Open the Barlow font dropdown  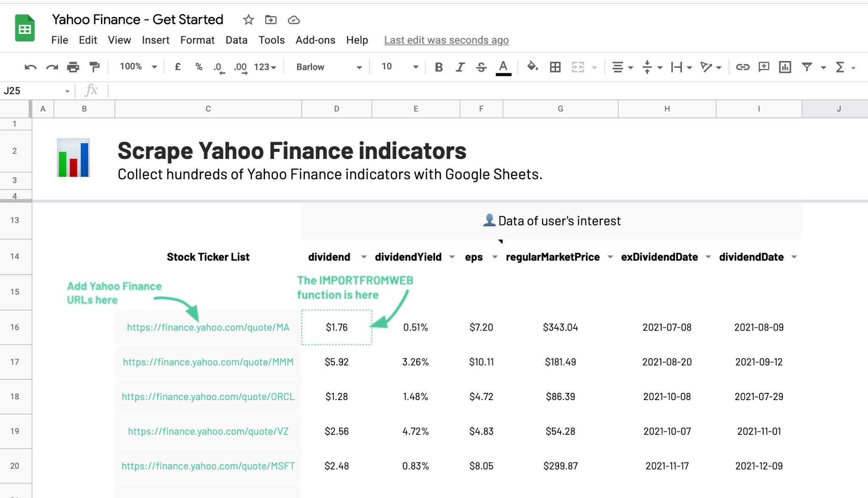coord(329,67)
